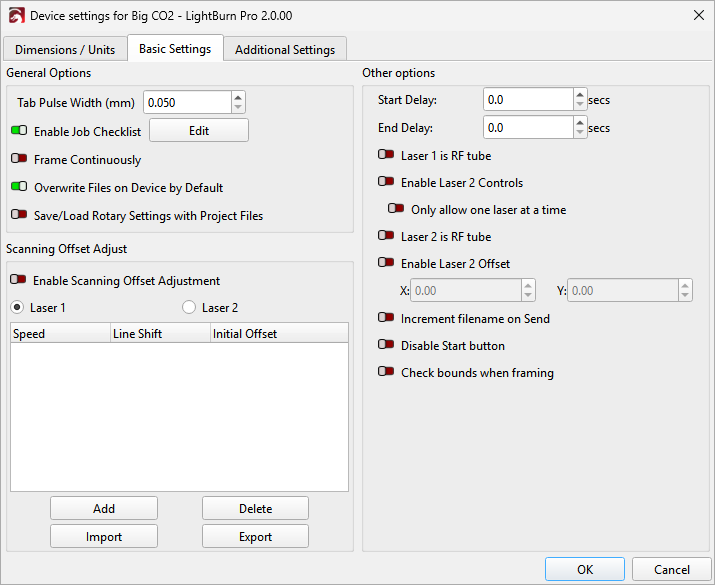Increase Tab Pulse Width with up arrow
This screenshot has width=715, height=585.
click(x=238, y=97)
